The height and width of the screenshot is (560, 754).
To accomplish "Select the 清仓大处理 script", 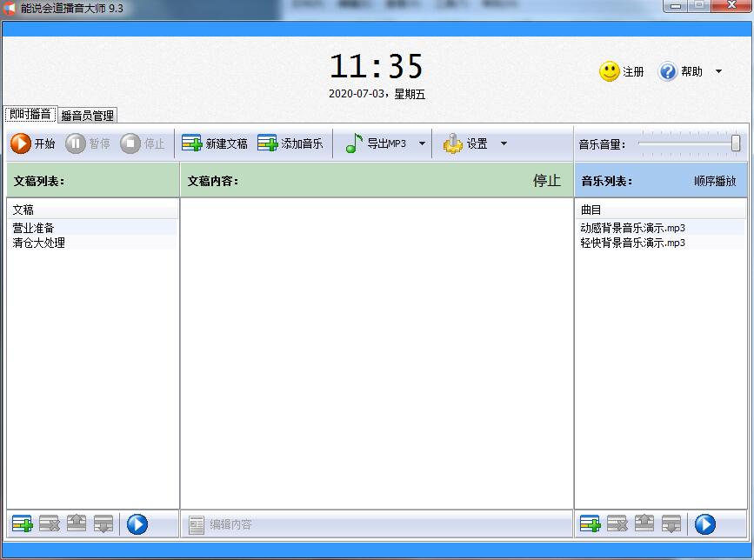I will pyautogui.click(x=92, y=243).
